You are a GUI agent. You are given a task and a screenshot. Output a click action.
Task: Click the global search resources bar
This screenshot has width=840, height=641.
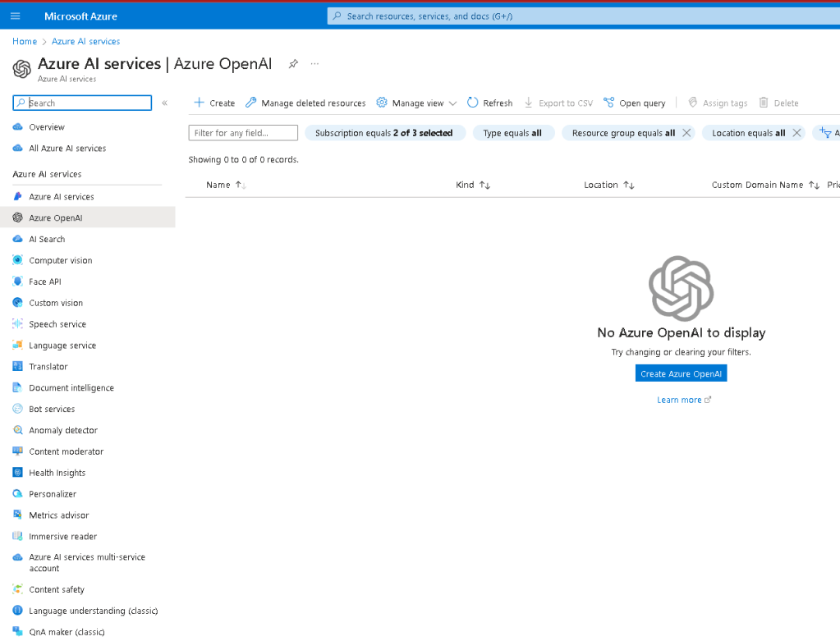pos(583,16)
